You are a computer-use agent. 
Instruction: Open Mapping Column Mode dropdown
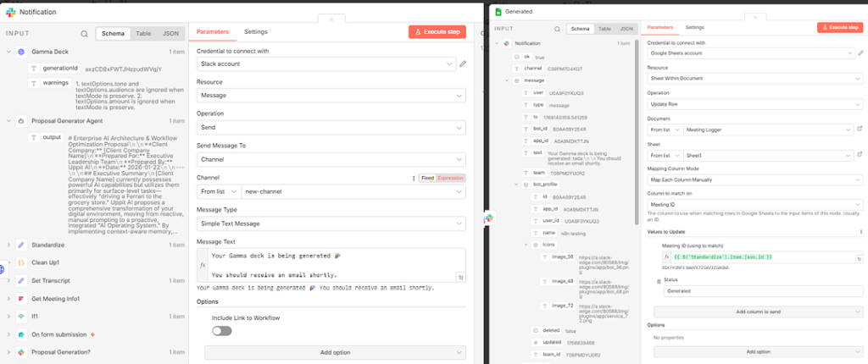(x=754, y=179)
